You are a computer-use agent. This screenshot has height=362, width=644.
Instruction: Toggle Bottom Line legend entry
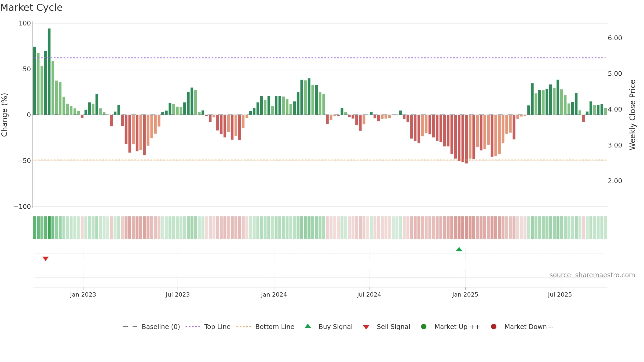click(x=265, y=327)
